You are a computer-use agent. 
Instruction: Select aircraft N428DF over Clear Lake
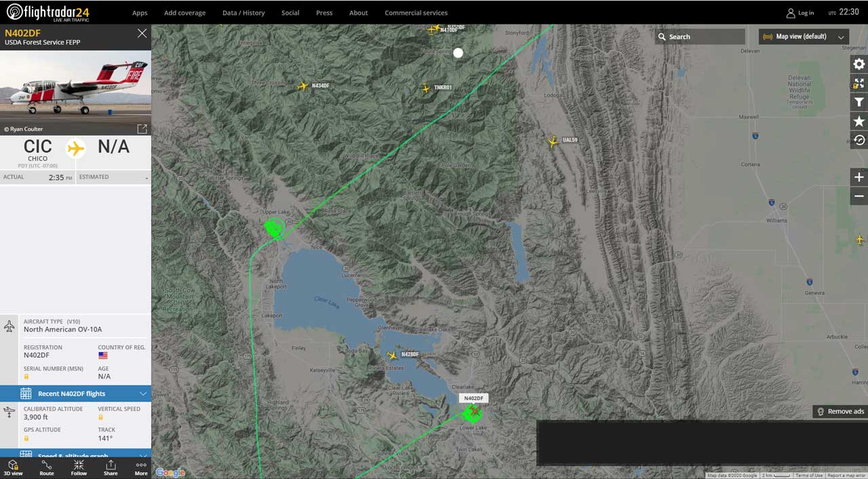392,355
